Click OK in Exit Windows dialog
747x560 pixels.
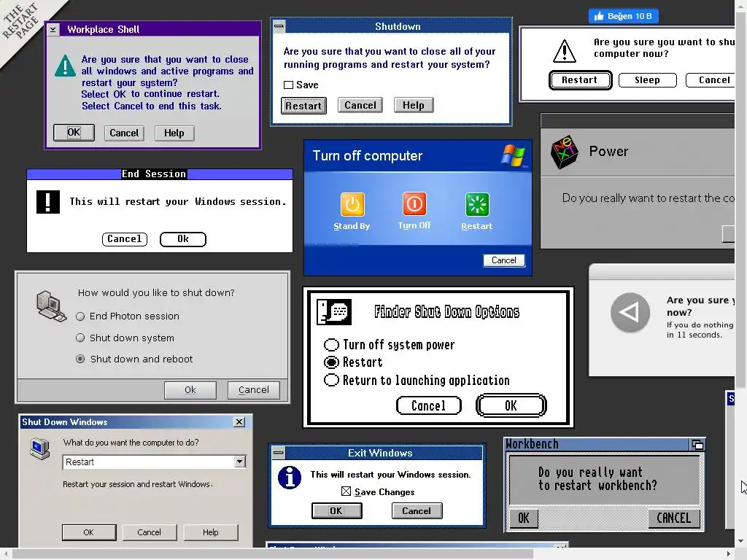(x=337, y=511)
